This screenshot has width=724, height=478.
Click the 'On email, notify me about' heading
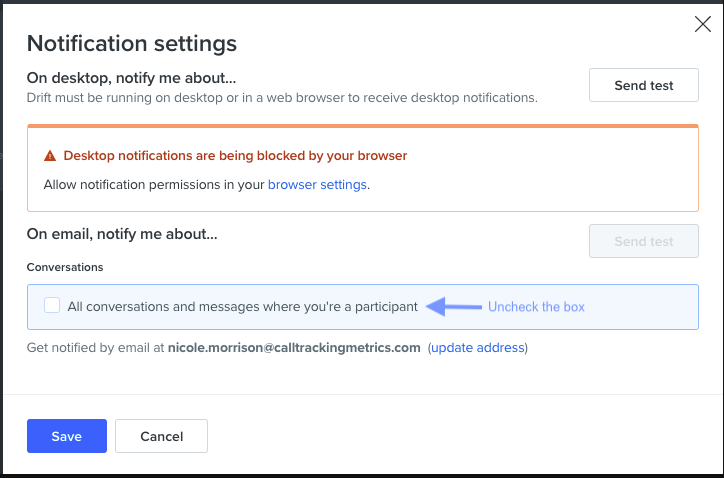[x=122, y=234]
